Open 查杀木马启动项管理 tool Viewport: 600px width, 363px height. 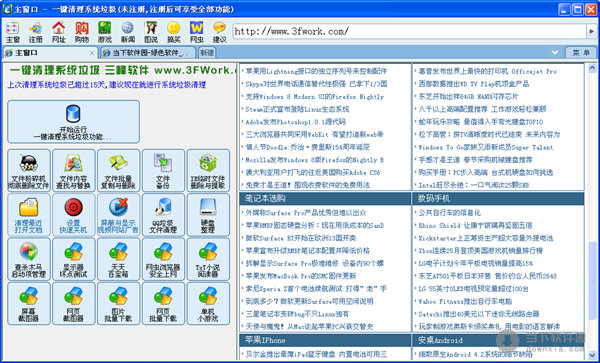[x=29, y=259]
